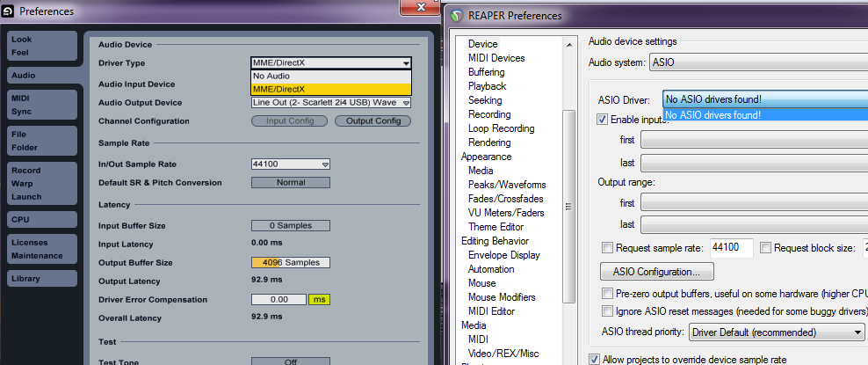
Task: Select Video/REX/Misc in REAPER tree
Action: 503,354
